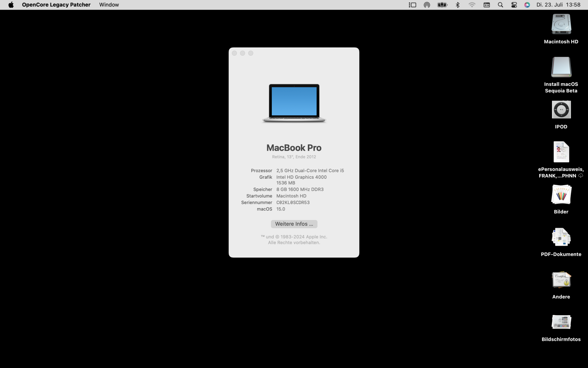Expand the PDF-Dokumente stack

coord(561,237)
